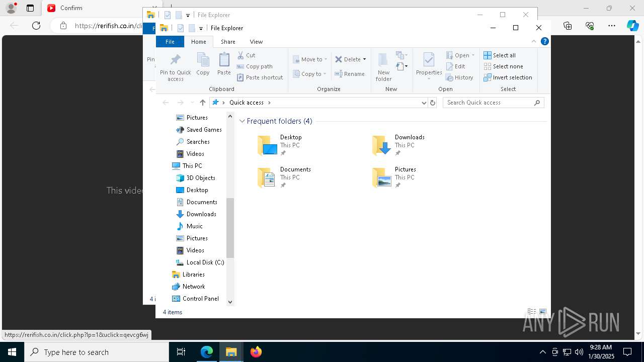644x362 pixels.
Task: Click taskbar Type here to search box
Action: [97, 352]
